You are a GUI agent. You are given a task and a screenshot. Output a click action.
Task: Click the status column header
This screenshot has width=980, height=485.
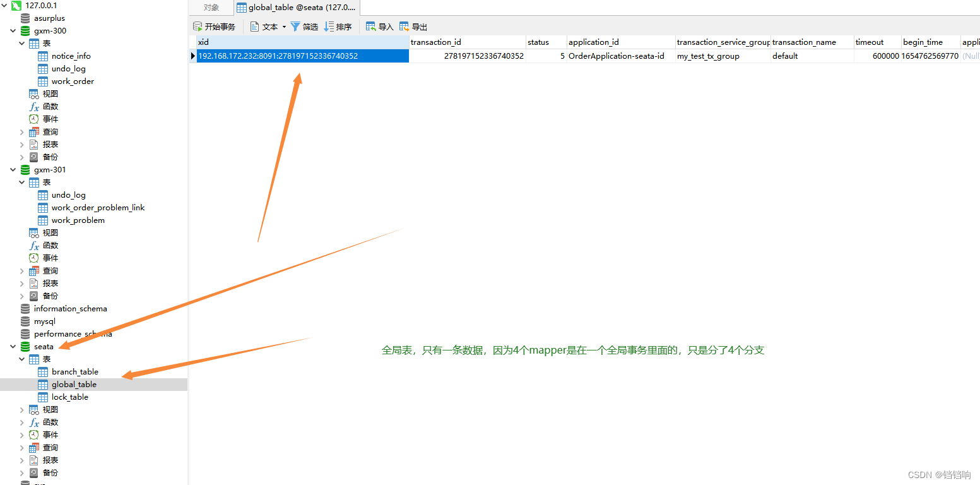546,42
